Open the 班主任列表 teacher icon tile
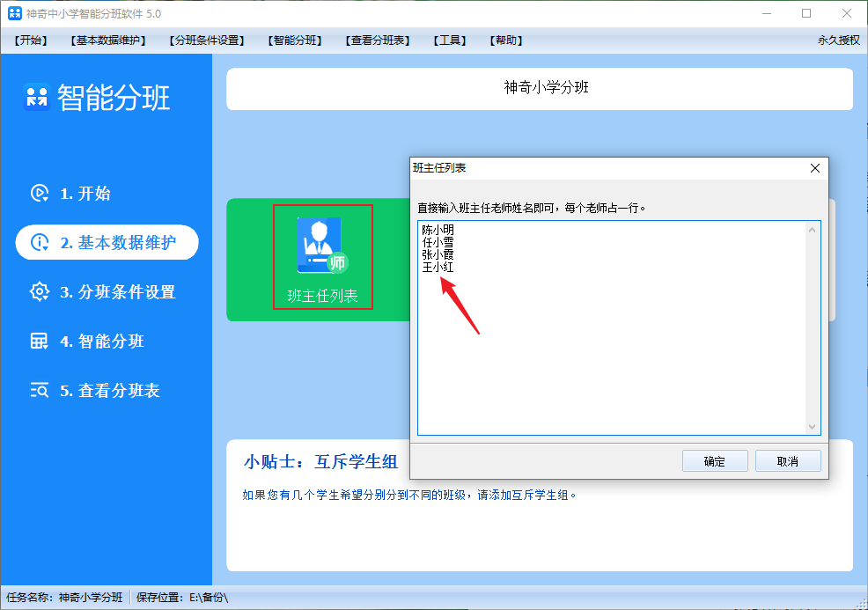The image size is (868, 610). pos(323,257)
